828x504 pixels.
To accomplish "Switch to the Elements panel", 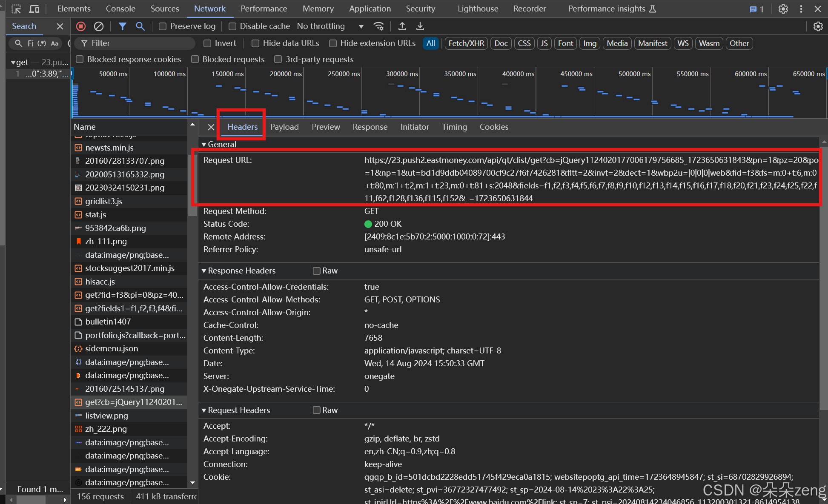I will (74, 9).
